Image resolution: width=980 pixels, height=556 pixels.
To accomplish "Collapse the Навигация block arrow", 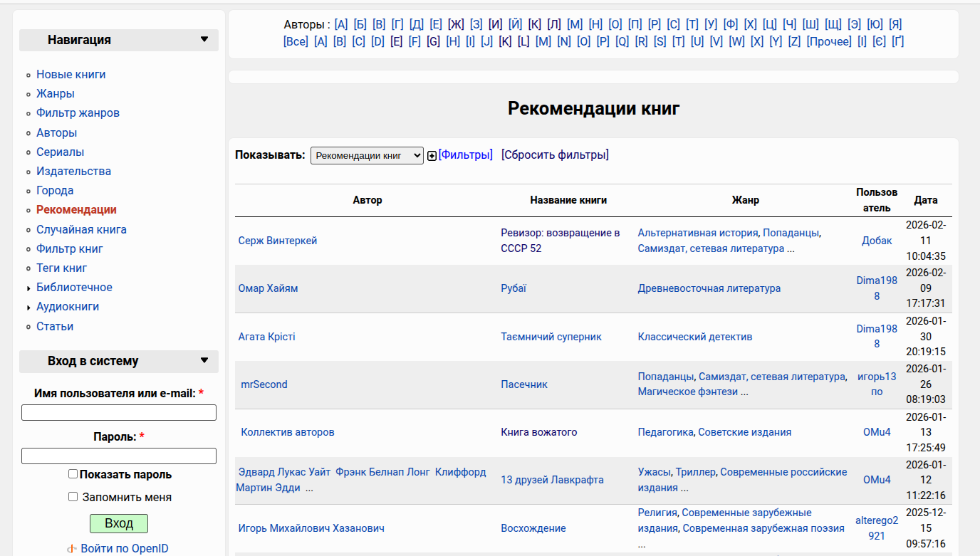I will pos(204,40).
